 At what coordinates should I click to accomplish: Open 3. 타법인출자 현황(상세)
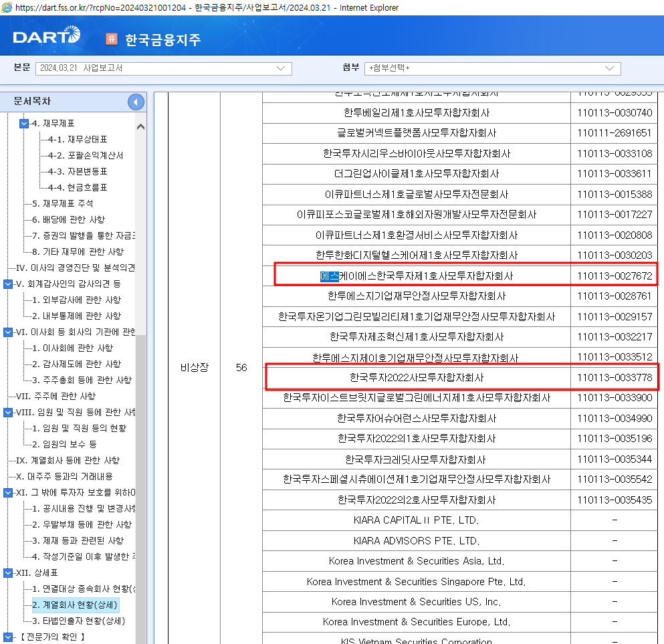pos(79,621)
